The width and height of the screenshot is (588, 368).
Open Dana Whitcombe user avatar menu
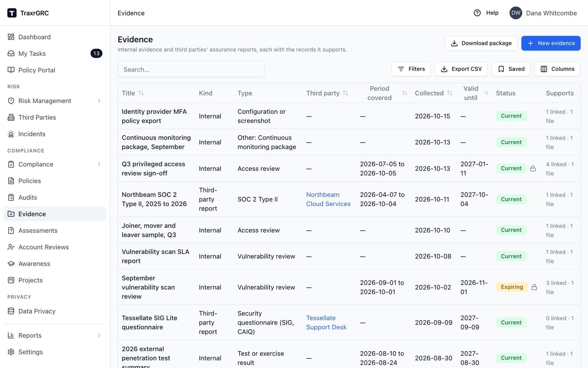(x=516, y=13)
